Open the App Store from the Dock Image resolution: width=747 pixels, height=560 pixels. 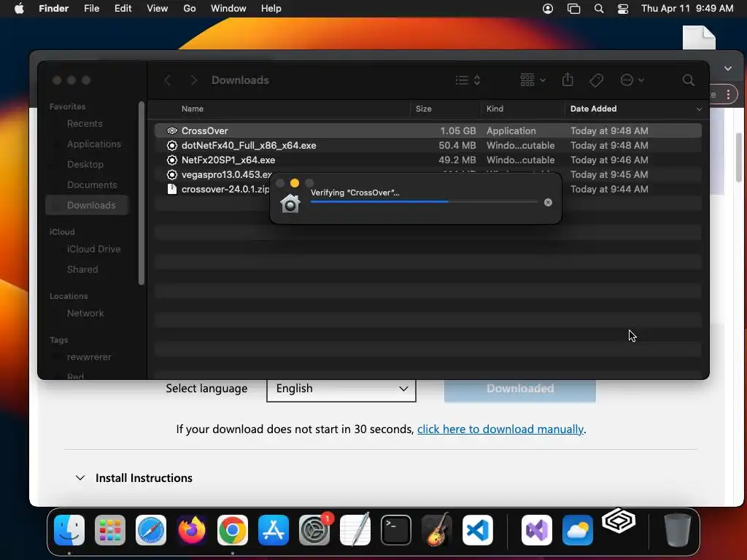click(274, 530)
